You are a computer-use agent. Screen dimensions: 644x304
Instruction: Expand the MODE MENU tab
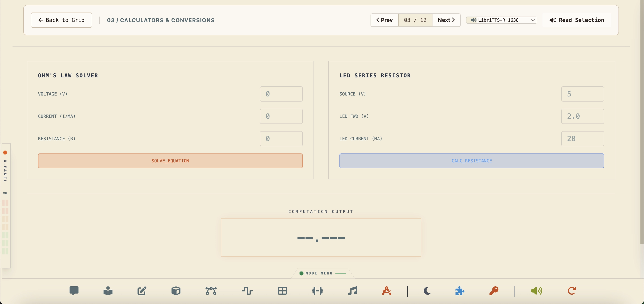[322, 273]
